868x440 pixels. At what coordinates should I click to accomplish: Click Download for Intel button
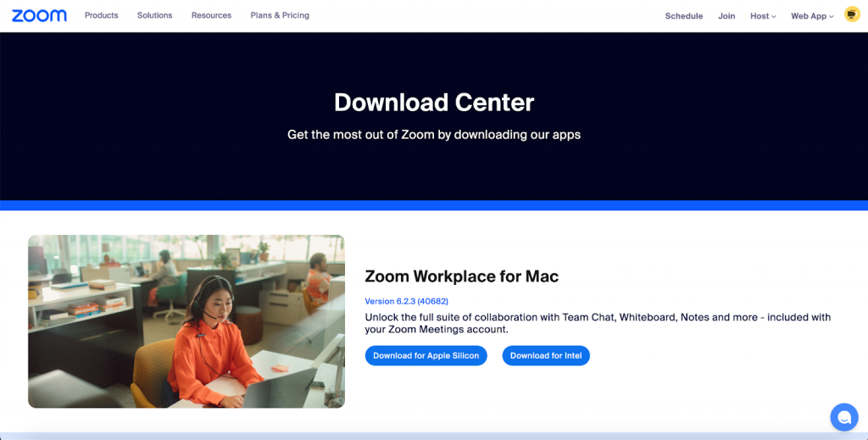tap(546, 356)
